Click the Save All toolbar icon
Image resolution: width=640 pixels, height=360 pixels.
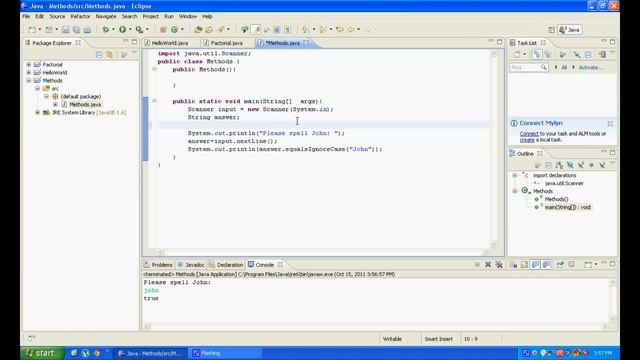77,29
